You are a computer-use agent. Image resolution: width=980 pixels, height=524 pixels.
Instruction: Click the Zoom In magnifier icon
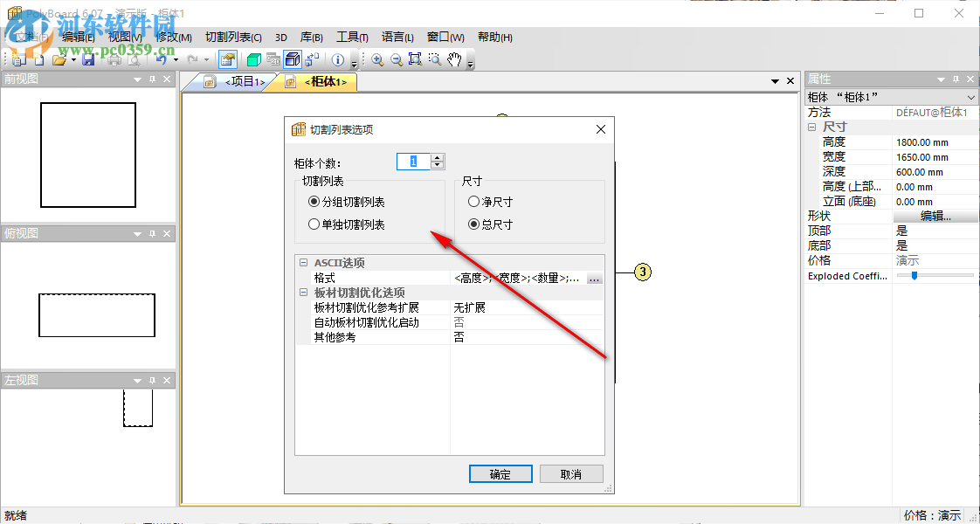click(x=376, y=59)
